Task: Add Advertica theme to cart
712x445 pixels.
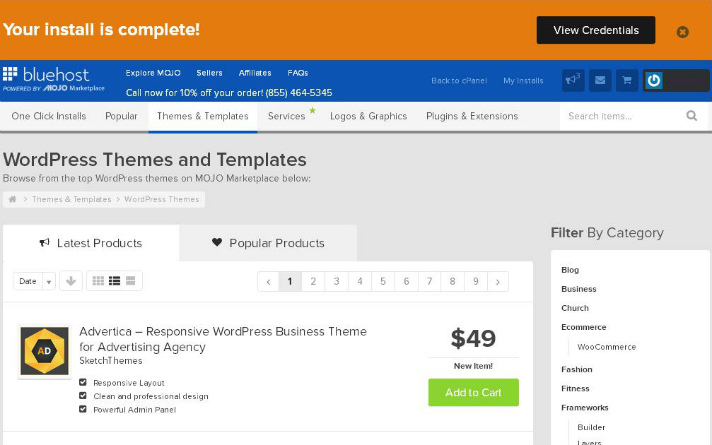Action: click(x=473, y=392)
